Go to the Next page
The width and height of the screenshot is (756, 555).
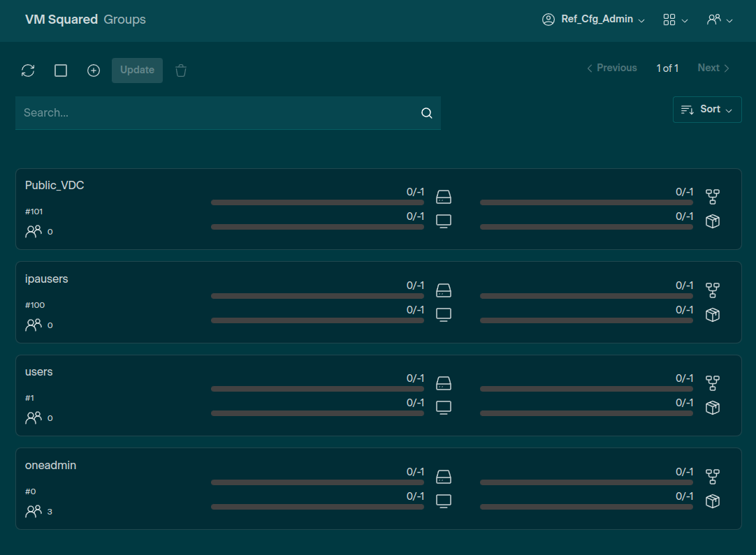click(713, 68)
